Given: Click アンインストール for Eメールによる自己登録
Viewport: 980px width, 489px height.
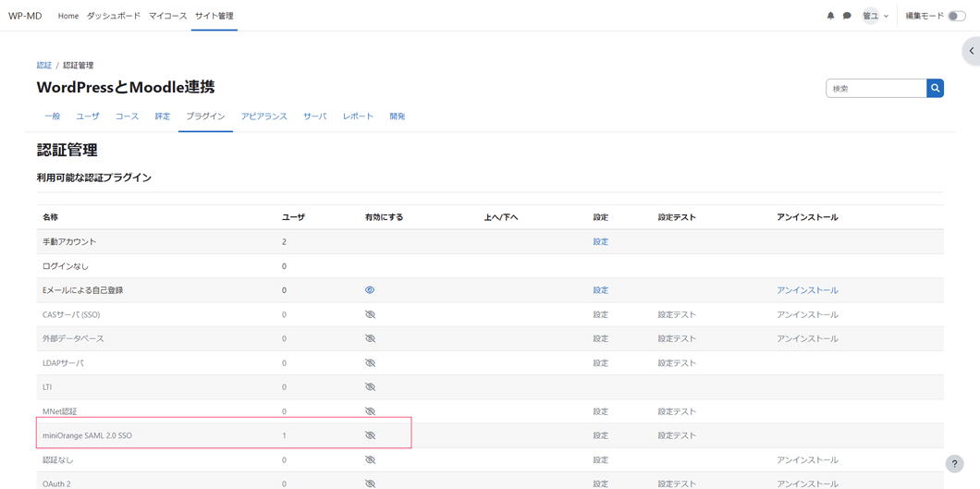Looking at the screenshot, I should [807, 290].
